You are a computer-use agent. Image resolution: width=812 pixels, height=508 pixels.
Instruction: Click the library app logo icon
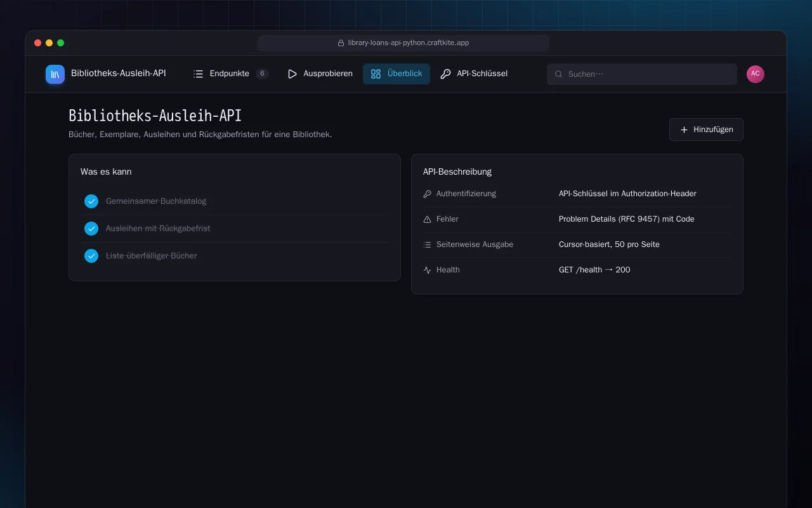[55, 74]
